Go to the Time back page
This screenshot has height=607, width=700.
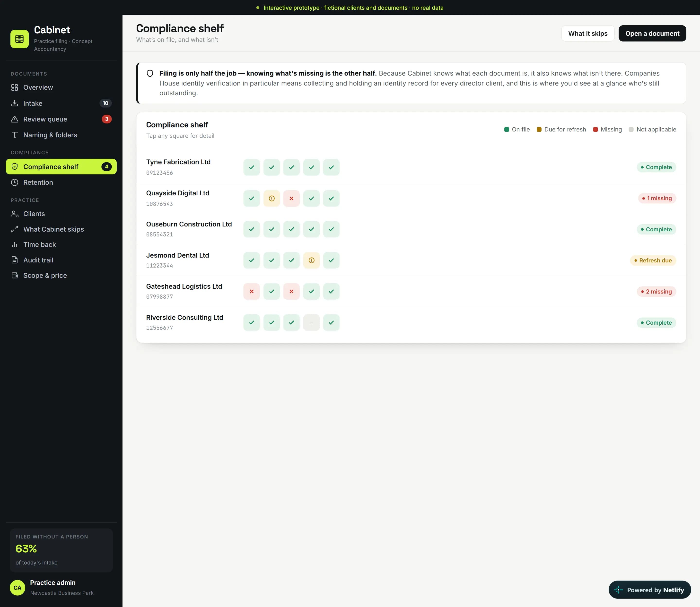coord(61,244)
